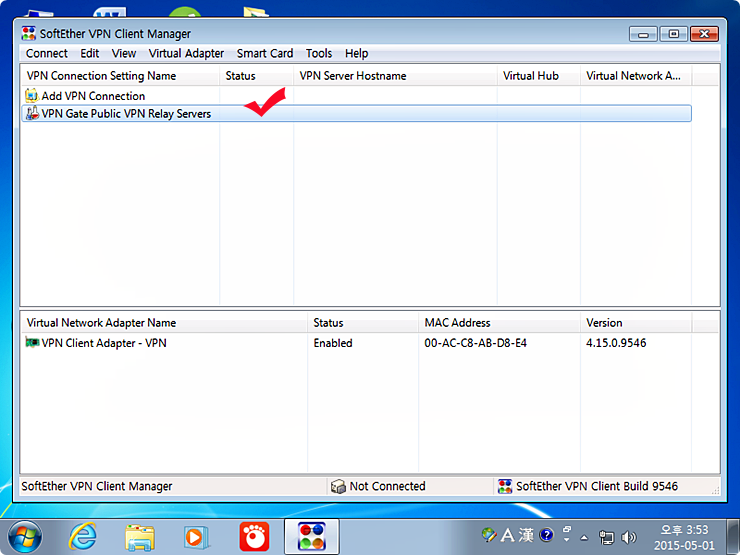Screen dimensions: 740x555
Task: Click the version value 4.15.0.9546
Action: pos(616,343)
